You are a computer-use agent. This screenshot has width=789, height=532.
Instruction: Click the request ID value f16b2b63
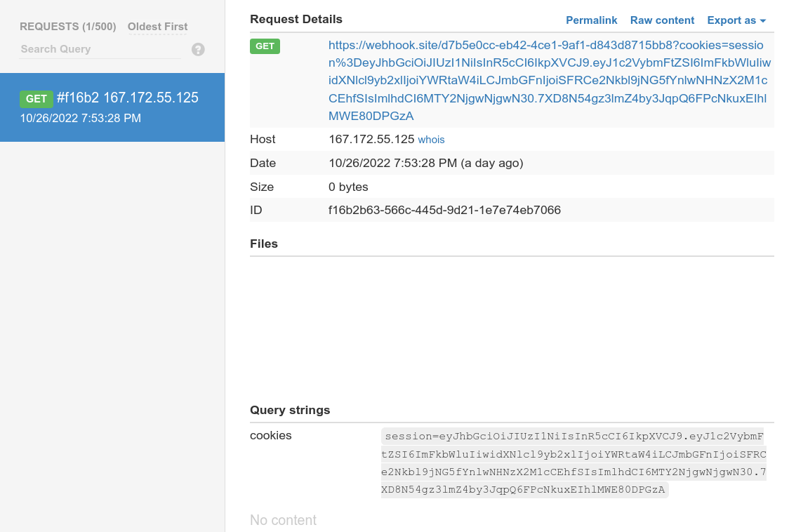point(444,211)
